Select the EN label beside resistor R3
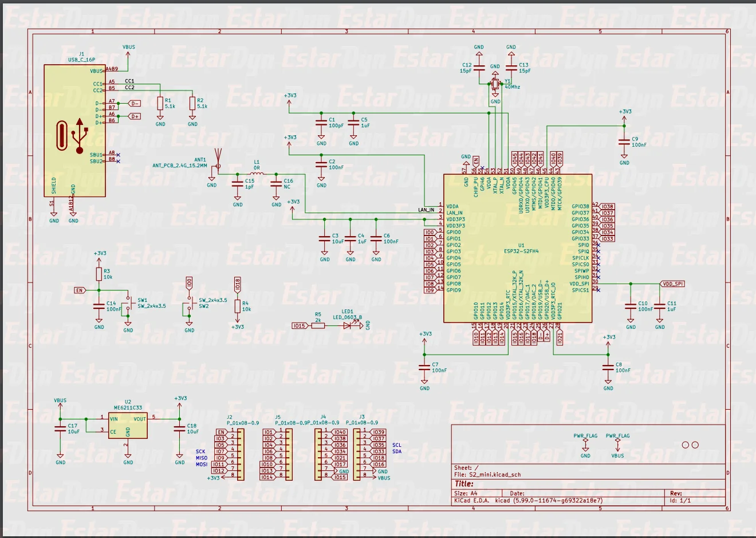756x538 pixels. (80, 290)
